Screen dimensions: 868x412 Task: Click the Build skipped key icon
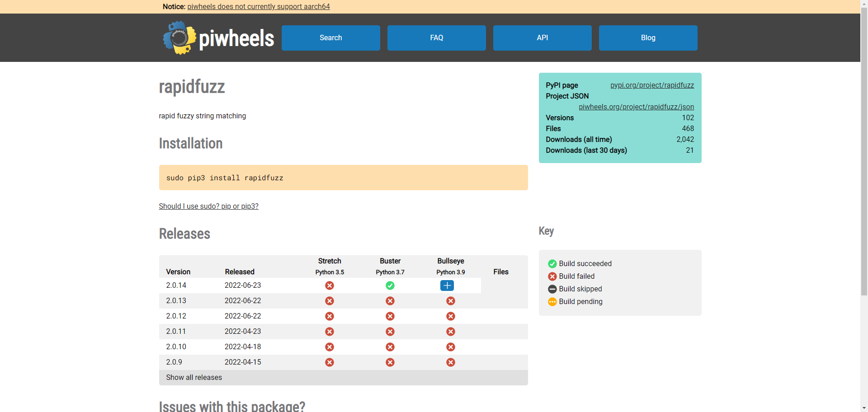552,289
